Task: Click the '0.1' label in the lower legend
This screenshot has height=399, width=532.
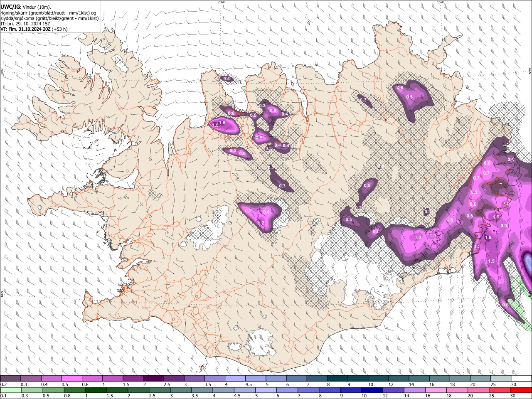Action: 4,396
